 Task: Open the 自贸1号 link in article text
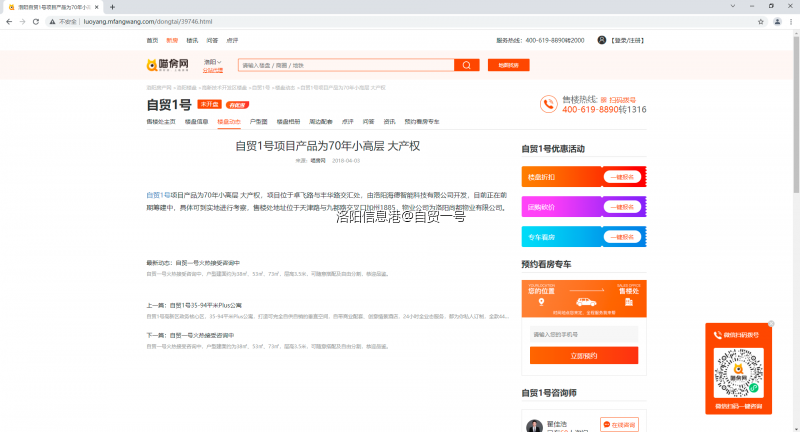[158, 194]
